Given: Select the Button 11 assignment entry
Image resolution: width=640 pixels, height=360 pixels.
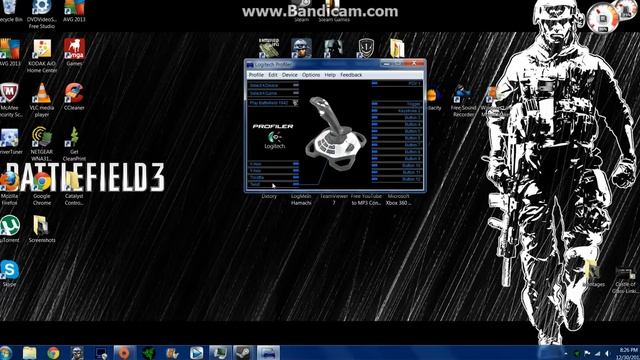Looking at the screenshot, I should click(396, 172).
